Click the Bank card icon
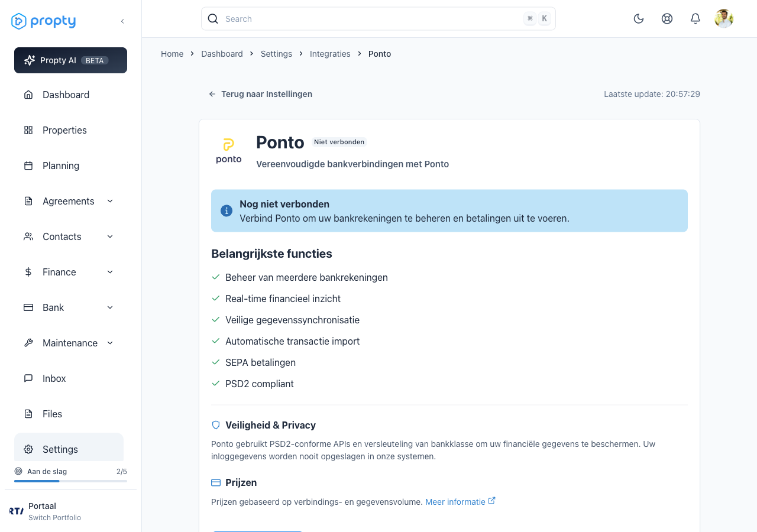757x532 pixels. tap(28, 307)
